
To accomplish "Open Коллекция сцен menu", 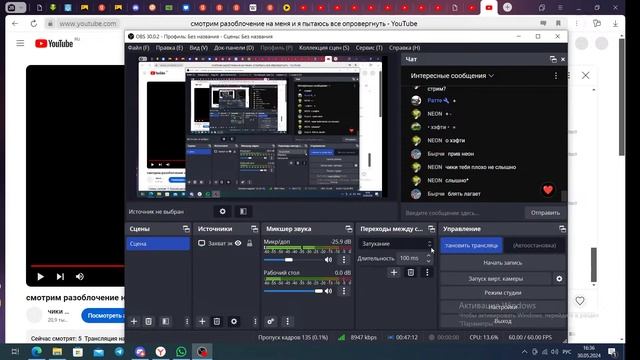I will [324, 48].
